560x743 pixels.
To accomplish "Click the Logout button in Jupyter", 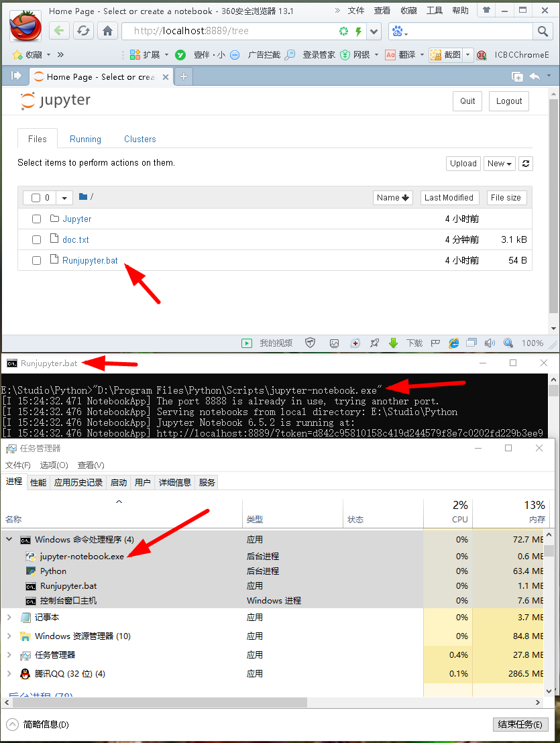I will 509,101.
